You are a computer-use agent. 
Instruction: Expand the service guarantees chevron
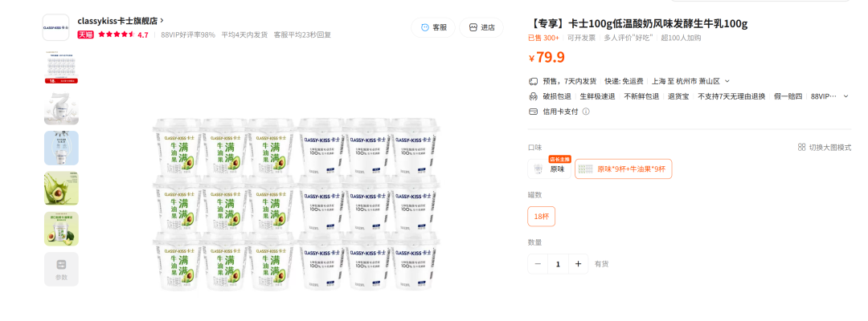[x=845, y=96]
